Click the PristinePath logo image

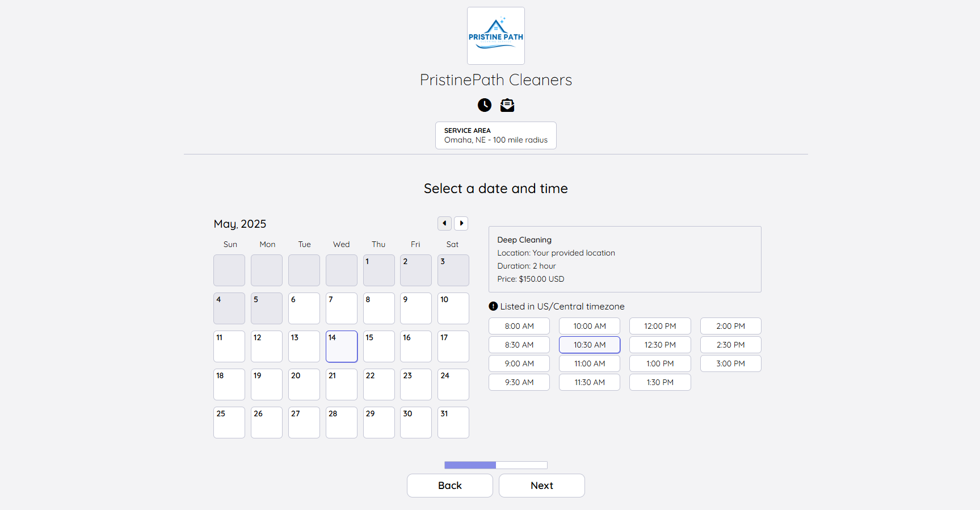coord(496,36)
